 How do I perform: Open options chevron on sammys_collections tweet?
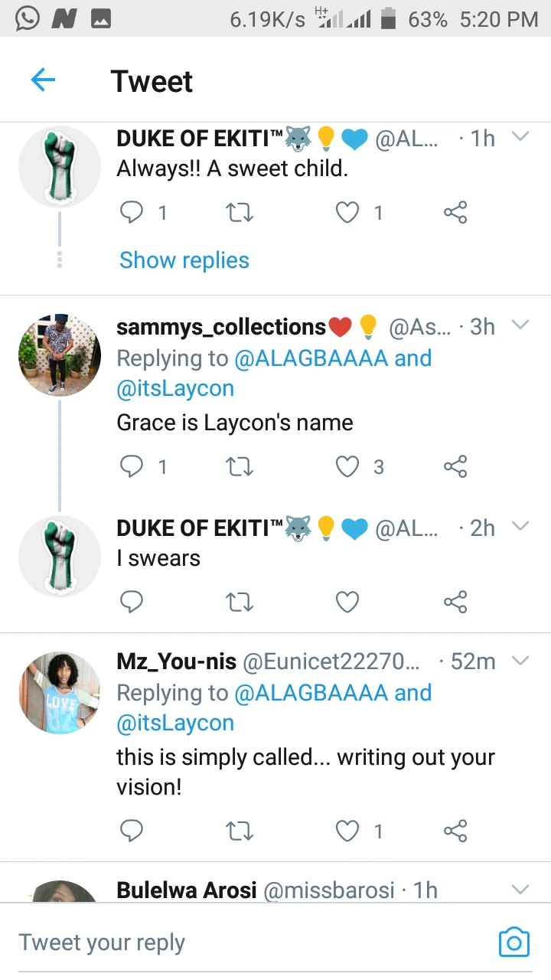(520, 325)
